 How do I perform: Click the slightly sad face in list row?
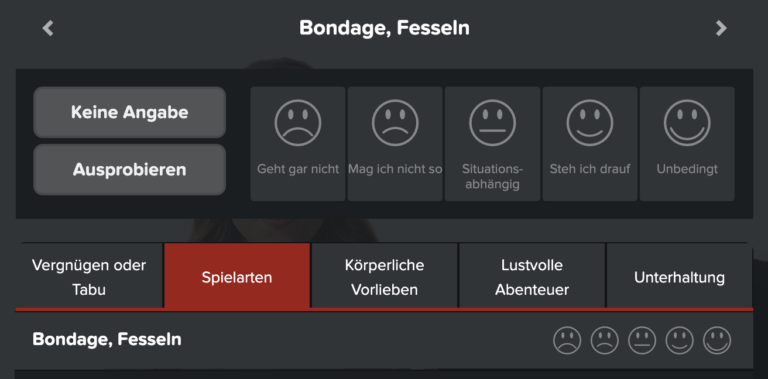click(605, 340)
